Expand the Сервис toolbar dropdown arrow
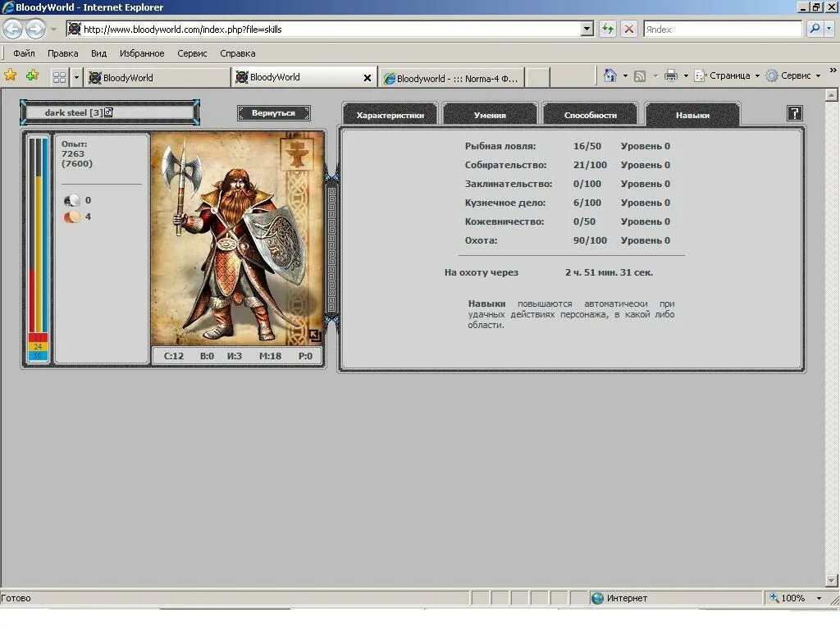The width and height of the screenshot is (840, 630). 818,76
